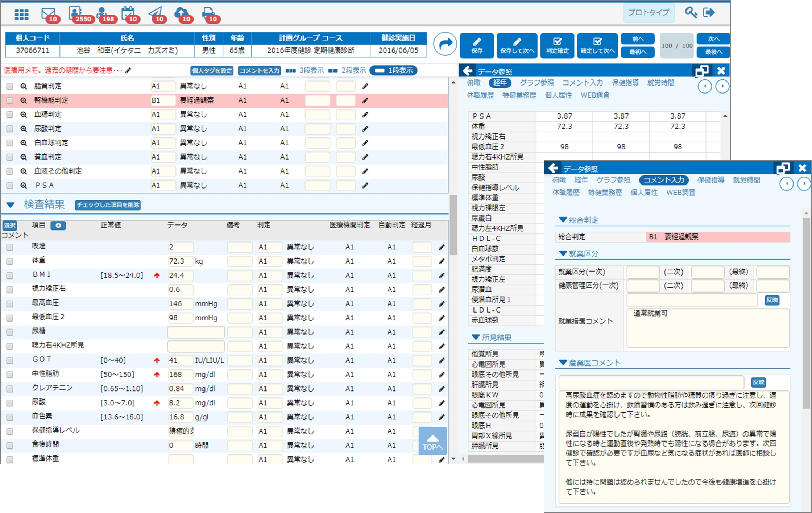
Task: Open 経年 tab in rear データ参照 panel
Action: [x=500, y=83]
